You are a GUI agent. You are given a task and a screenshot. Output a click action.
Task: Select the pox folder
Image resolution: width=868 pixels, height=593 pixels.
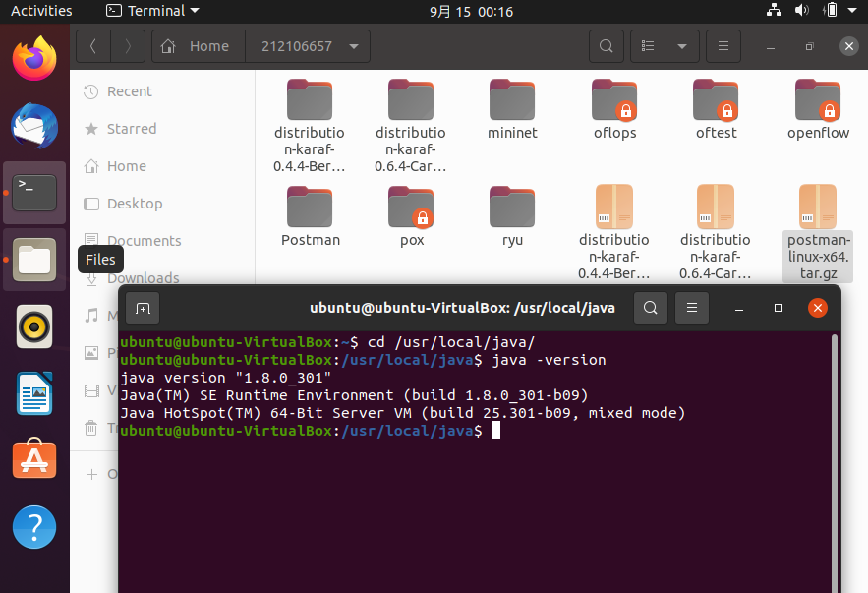411,216
